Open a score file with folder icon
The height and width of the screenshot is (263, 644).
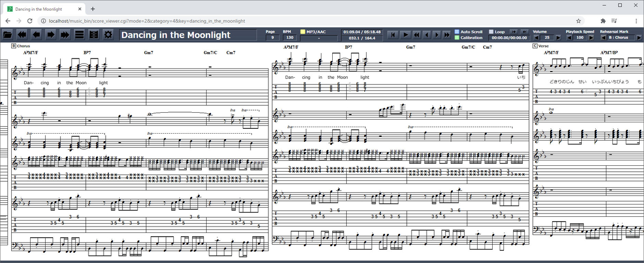click(x=8, y=34)
